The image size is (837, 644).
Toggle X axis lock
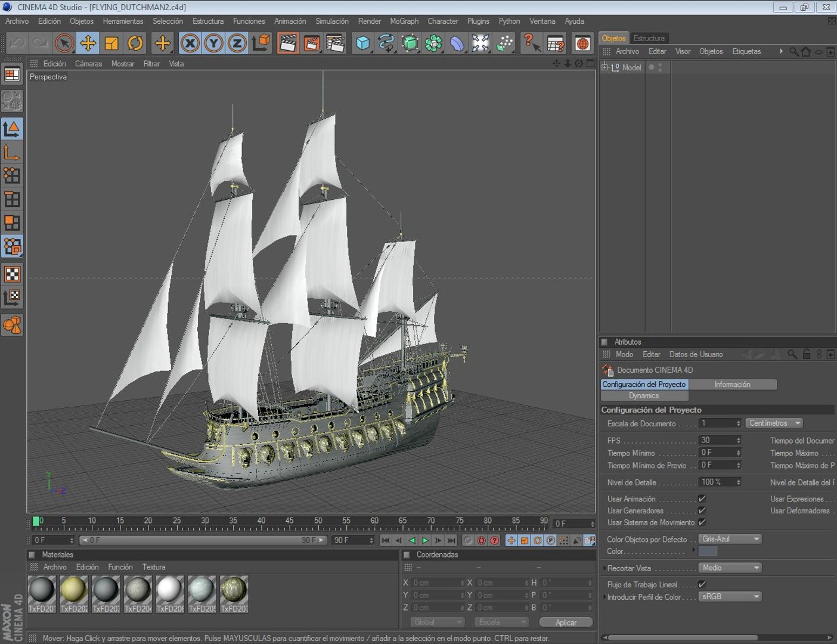click(x=190, y=43)
